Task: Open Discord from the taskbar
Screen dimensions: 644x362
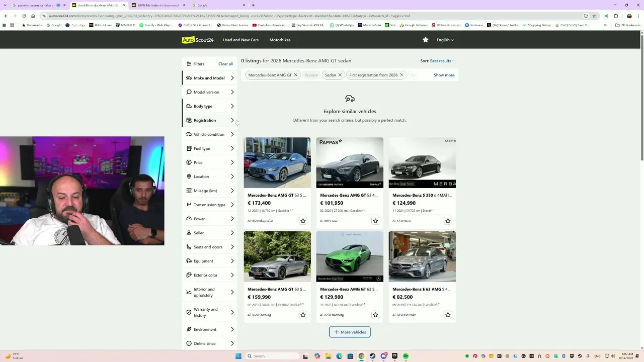Action: coord(383,356)
